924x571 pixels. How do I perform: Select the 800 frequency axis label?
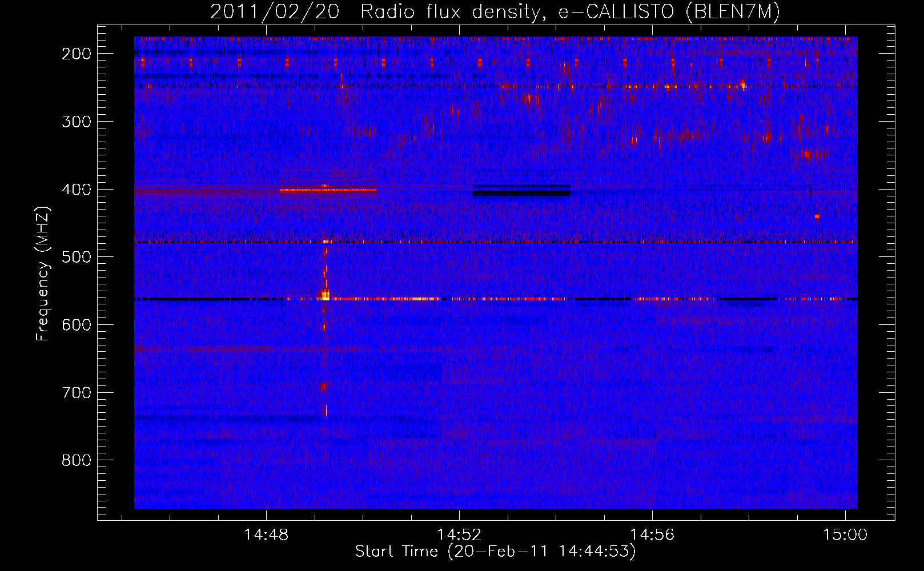(x=77, y=460)
